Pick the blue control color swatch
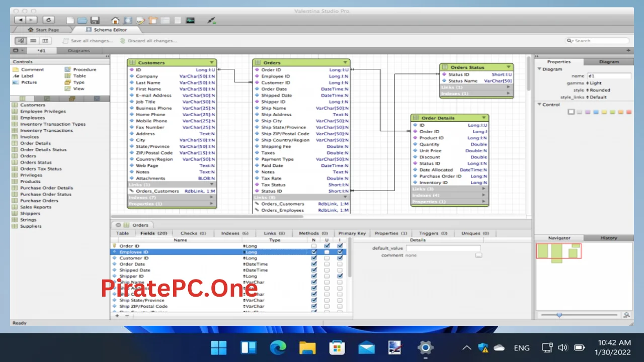 596,112
